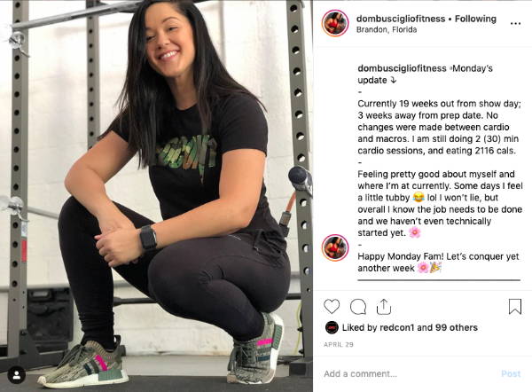532x392 pixels.
Task: Open the Brandon, Florida location link
Action: pyautogui.click(x=387, y=29)
